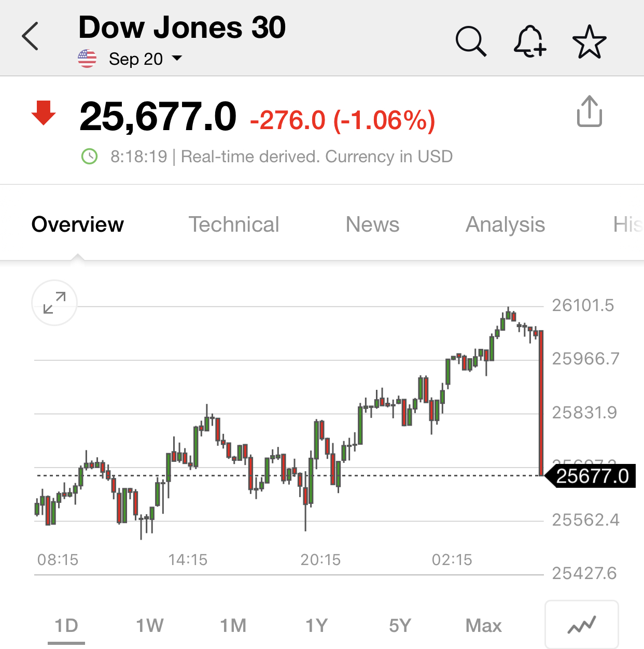
Task: Add a price alert with bell icon
Action: pyautogui.click(x=529, y=41)
